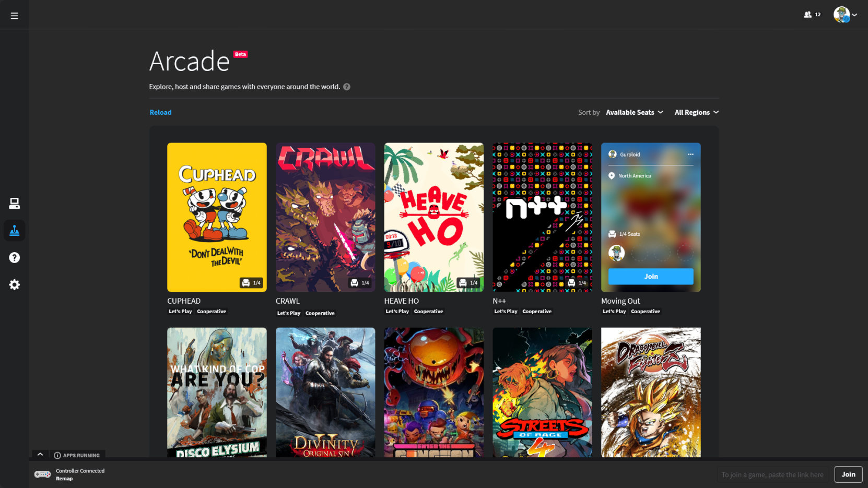Click the Remap controller link
Image resolution: width=868 pixels, height=488 pixels.
64,479
